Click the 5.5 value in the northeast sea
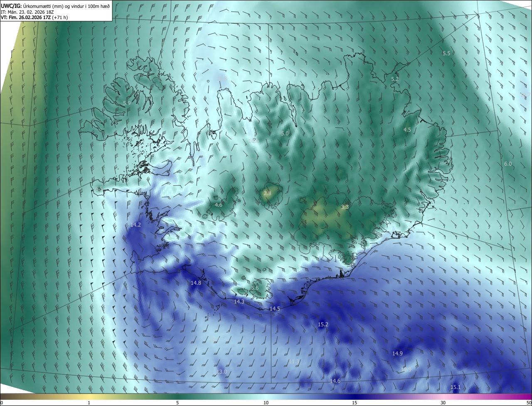This screenshot has height=406, width=532. coord(446,53)
